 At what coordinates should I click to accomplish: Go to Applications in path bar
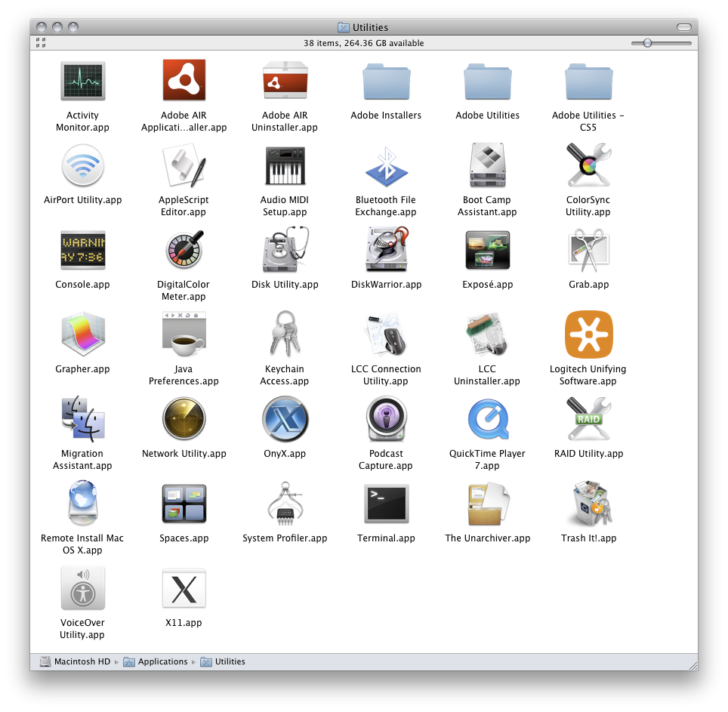(x=156, y=661)
